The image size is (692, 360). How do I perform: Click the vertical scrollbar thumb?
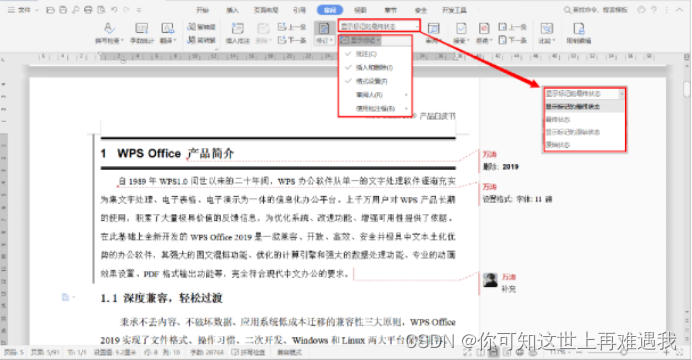click(687, 89)
